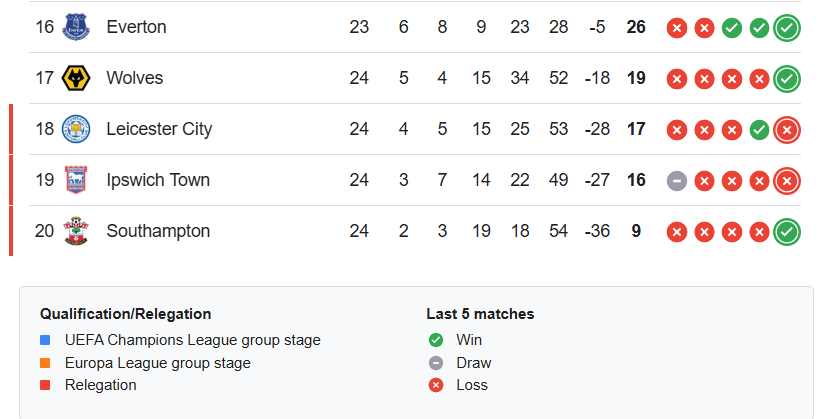Click Southampton's latest match win icon
Image resolution: width=831 pixels, height=419 pixels.
point(787,231)
